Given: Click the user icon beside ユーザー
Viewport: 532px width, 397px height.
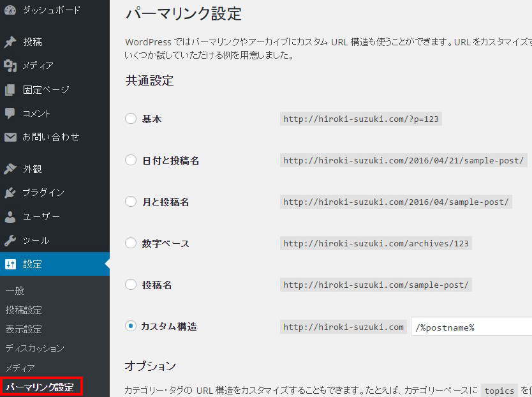Looking at the screenshot, I should tap(10, 216).
